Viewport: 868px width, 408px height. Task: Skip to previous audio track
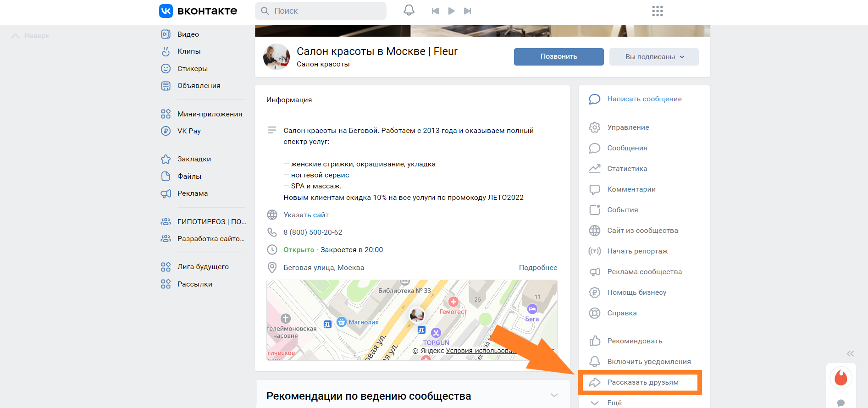435,11
